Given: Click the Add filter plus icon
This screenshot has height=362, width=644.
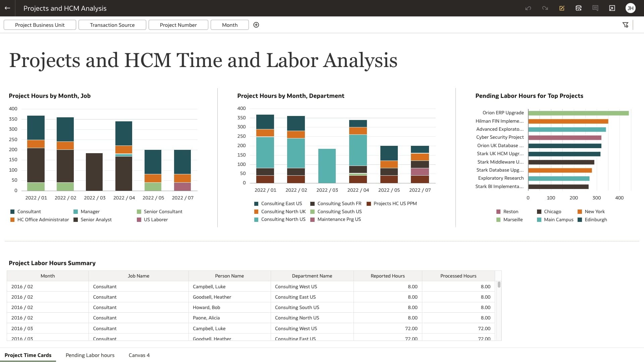Looking at the screenshot, I should coord(256,24).
